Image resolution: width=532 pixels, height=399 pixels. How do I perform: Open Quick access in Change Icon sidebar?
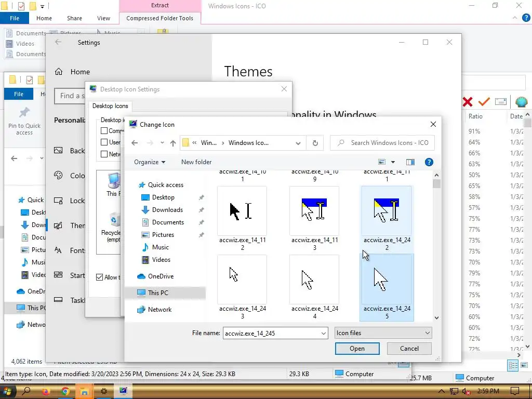coord(166,185)
